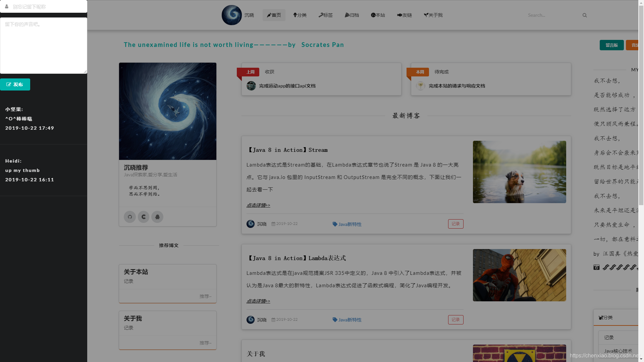Image resolution: width=644 pixels, height=362 pixels.
Task: Open the 分类 panel header in the right sidebar
Action: point(605,317)
